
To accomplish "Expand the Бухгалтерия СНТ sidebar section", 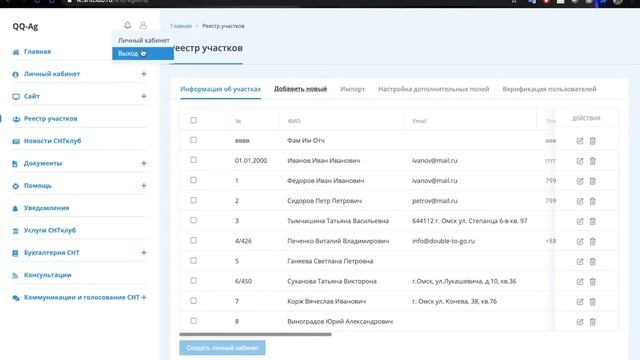I will [x=144, y=253].
